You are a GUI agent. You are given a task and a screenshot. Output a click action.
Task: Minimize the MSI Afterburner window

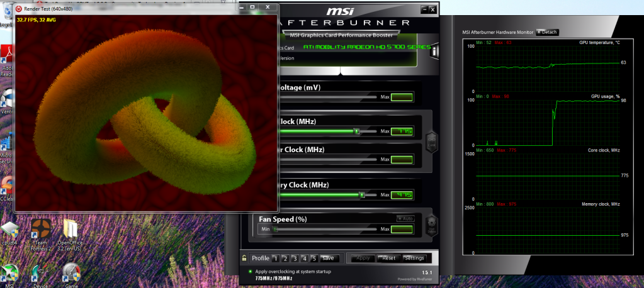(x=425, y=9)
